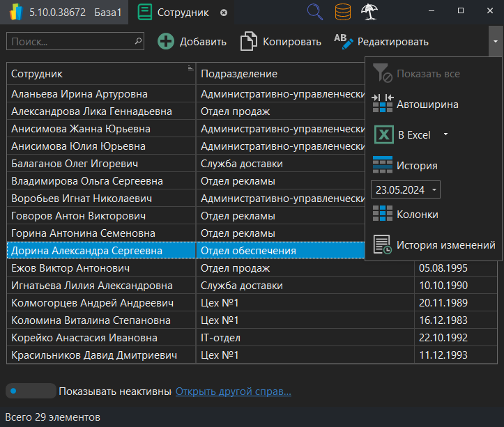
Task: Select the Ежов Виктор Антонович row
Action: coord(101,268)
